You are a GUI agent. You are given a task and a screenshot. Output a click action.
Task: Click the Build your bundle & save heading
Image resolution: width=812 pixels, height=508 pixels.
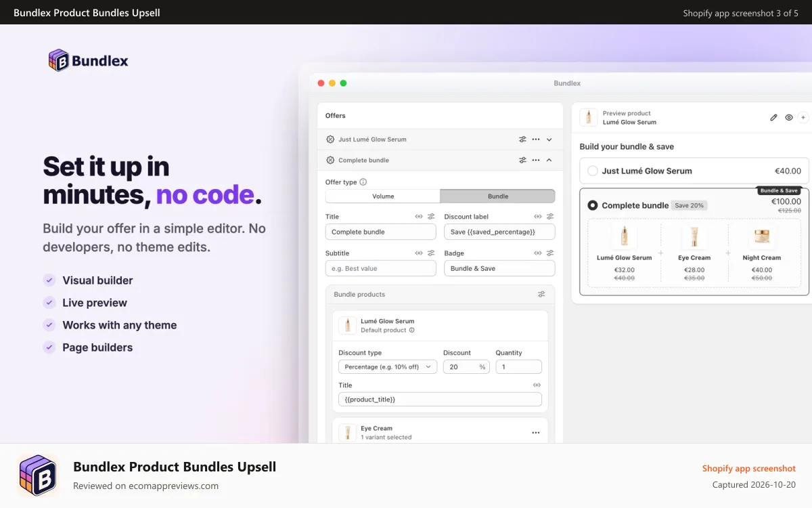pos(627,146)
